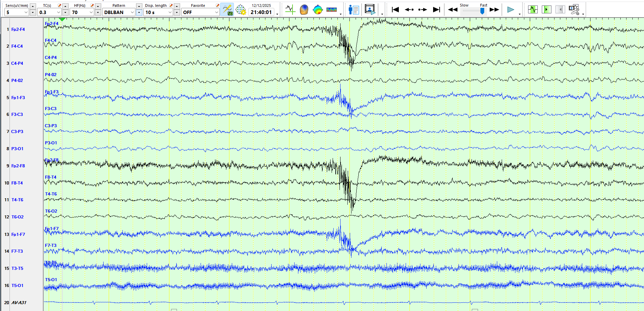
Task: Jump to the end of recording
Action: [437, 10]
